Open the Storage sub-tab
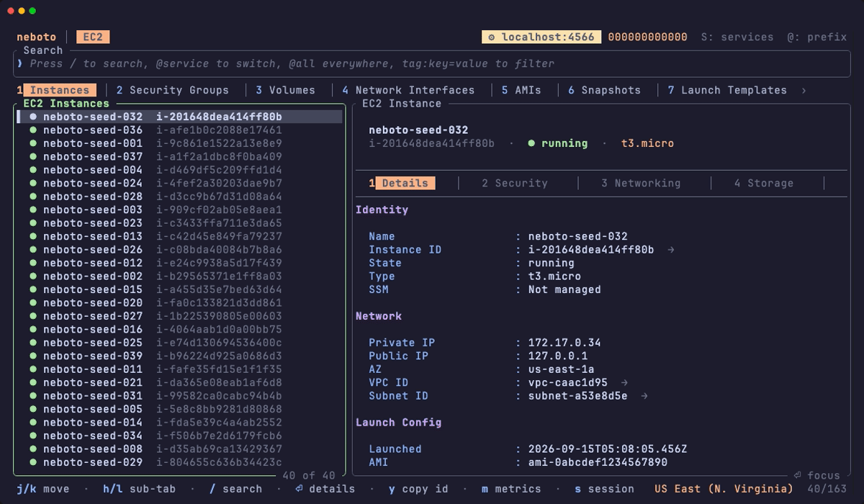This screenshot has width=864, height=504. click(764, 184)
